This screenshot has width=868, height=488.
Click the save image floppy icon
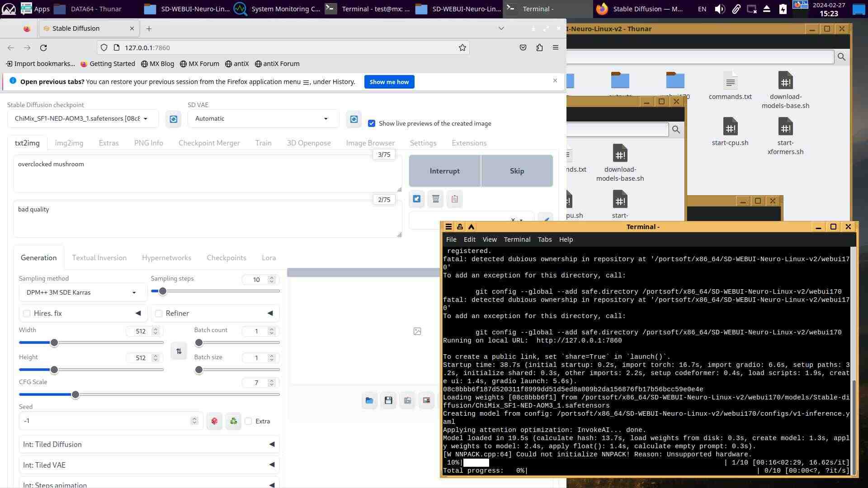(x=388, y=400)
